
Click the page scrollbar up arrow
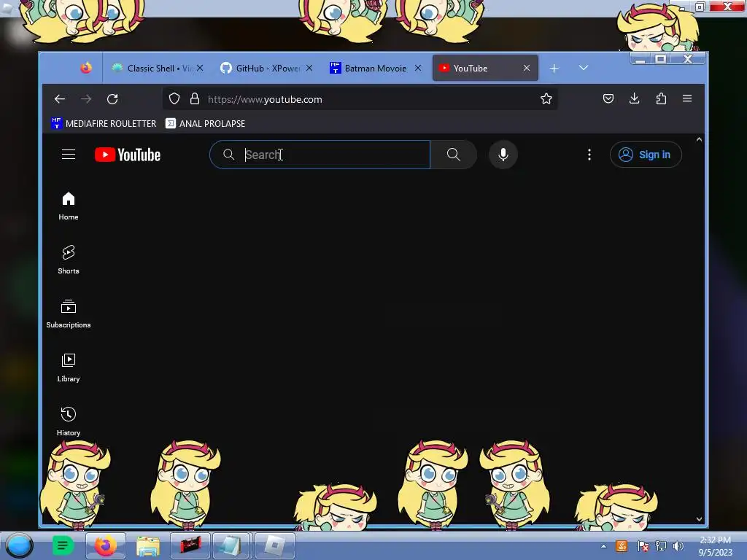[x=699, y=139]
